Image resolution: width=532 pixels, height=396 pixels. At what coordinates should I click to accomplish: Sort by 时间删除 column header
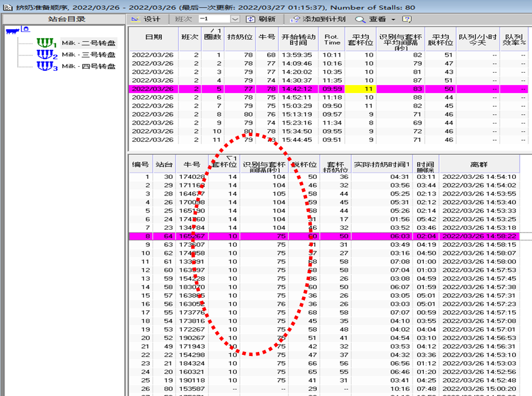coord(426,165)
